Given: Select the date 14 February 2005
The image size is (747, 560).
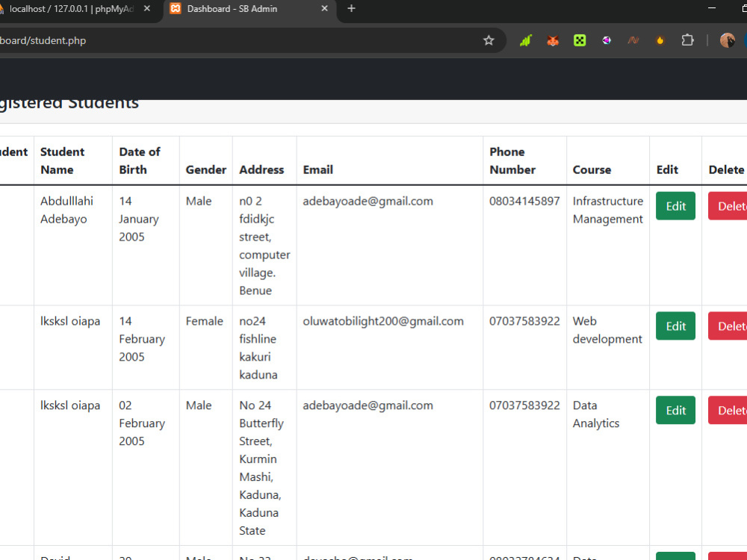Looking at the screenshot, I should [142, 339].
